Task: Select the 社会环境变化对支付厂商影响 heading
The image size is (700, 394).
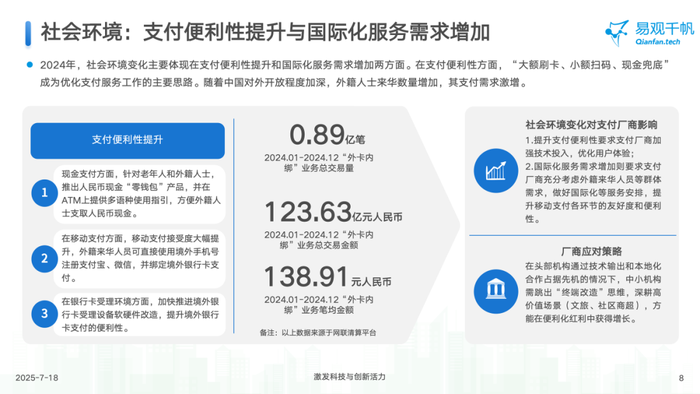Action: point(591,124)
